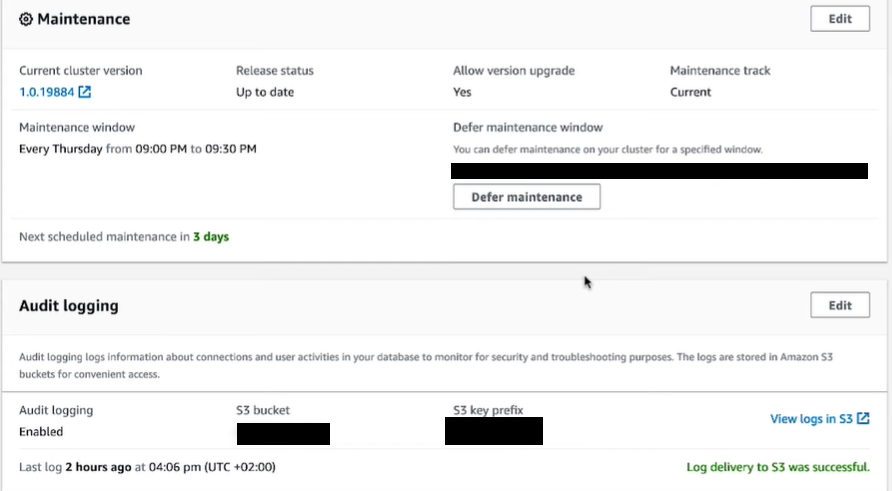Select the 'Up to date' release status
Viewport: 892px width, 491px height.
pyautogui.click(x=265, y=93)
